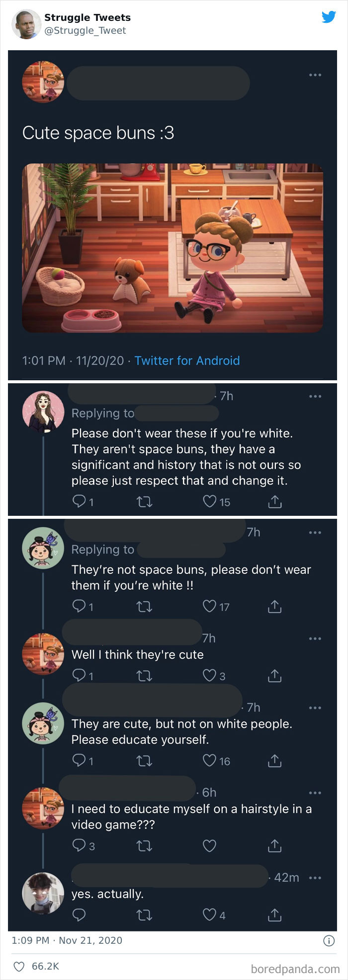The image size is (348, 980).
Task: Expand options on the 42m reply
Action: [315, 877]
